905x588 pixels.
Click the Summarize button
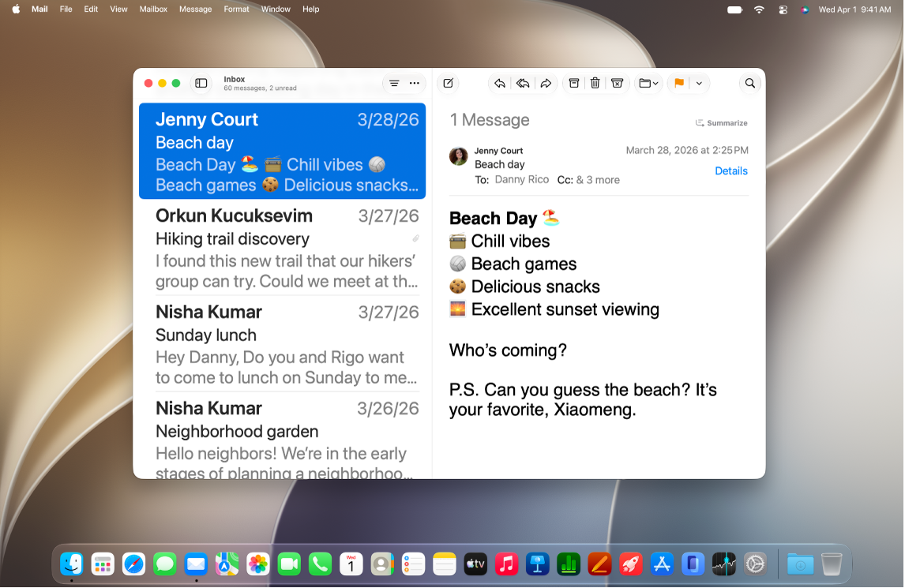coord(722,123)
